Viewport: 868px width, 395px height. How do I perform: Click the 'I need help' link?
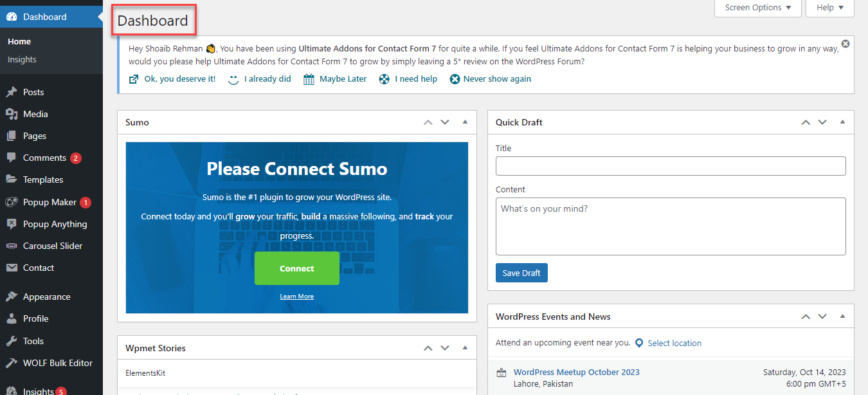click(416, 79)
